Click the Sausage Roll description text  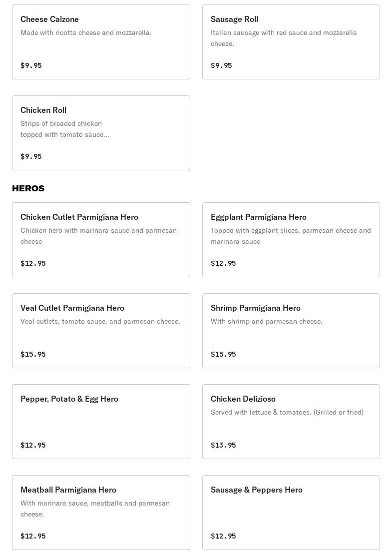284,38
